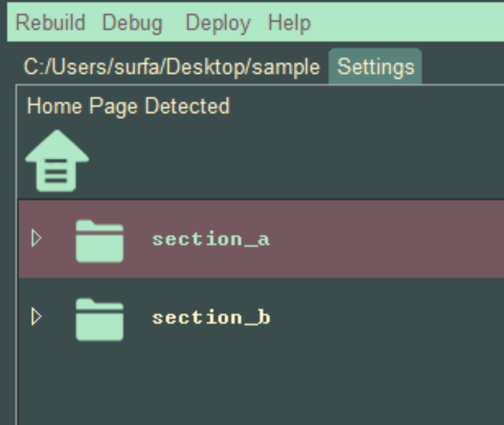
Task: Click empty tree area below section_b
Action: [262, 386]
